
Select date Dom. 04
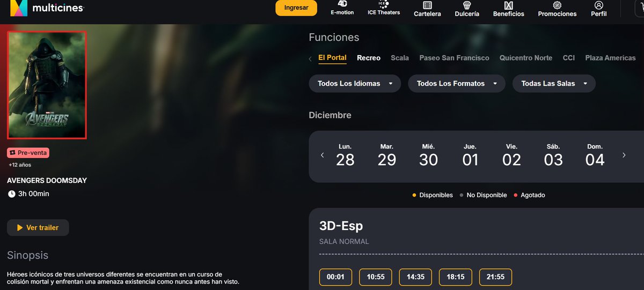tap(595, 155)
